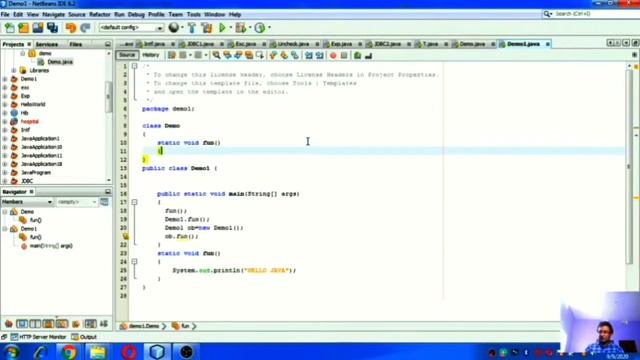The image size is (640, 360).
Task: Open the Refactor menu
Action: tap(100, 14)
